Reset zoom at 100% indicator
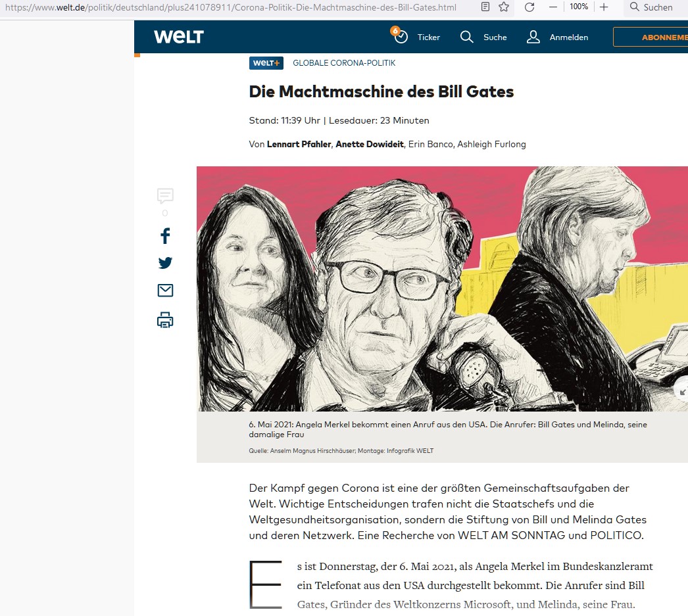This screenshot has height=616, width=688. click(579, 7)
